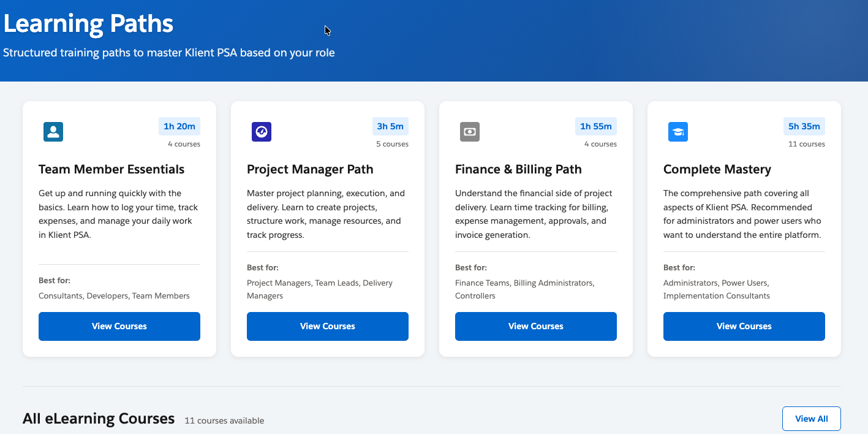Viewport: 868px width, 434px height.
Task: Click 'The comprehensive path covering' description
Action: tap(742, 214)
